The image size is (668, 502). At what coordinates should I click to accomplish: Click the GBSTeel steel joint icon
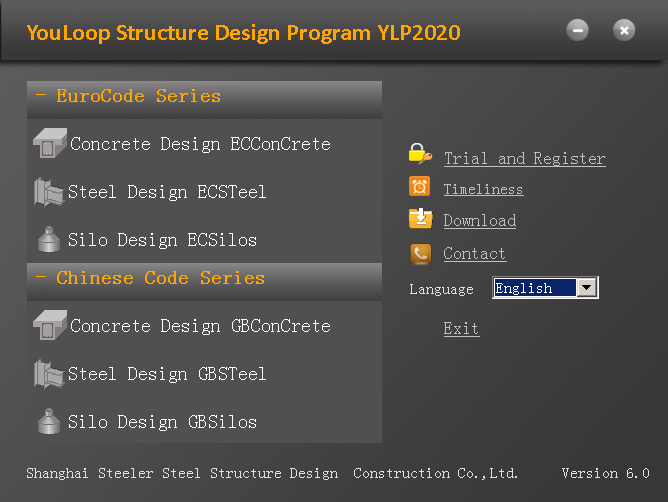click(x=49, y=374)
